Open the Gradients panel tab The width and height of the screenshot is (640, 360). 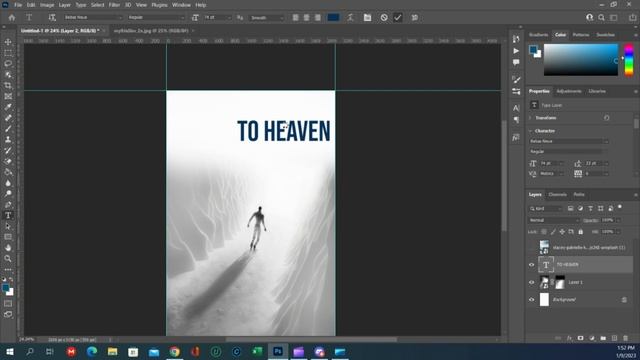click(x=538, y=35)
